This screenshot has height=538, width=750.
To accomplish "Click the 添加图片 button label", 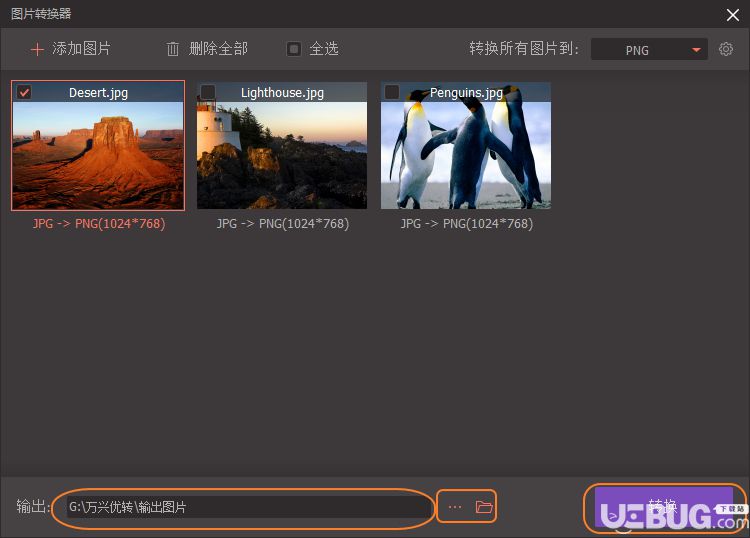I will click(81, 49).
